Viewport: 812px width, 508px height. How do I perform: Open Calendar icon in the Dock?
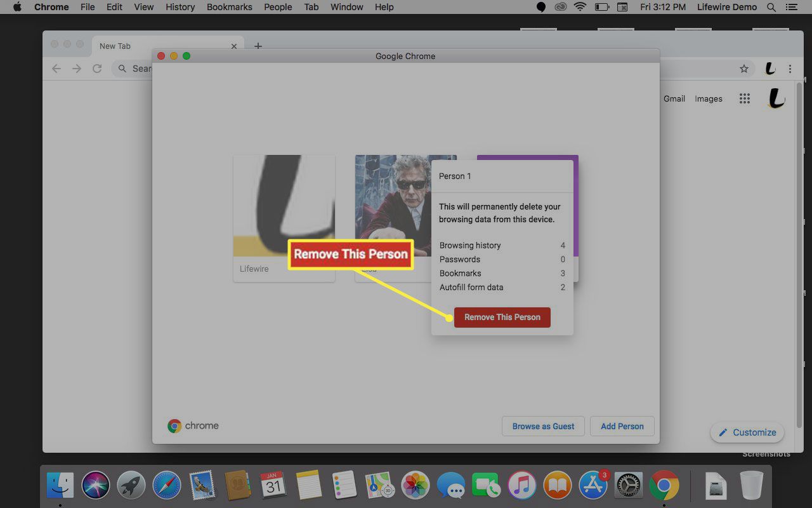click(x=273, y=486)
